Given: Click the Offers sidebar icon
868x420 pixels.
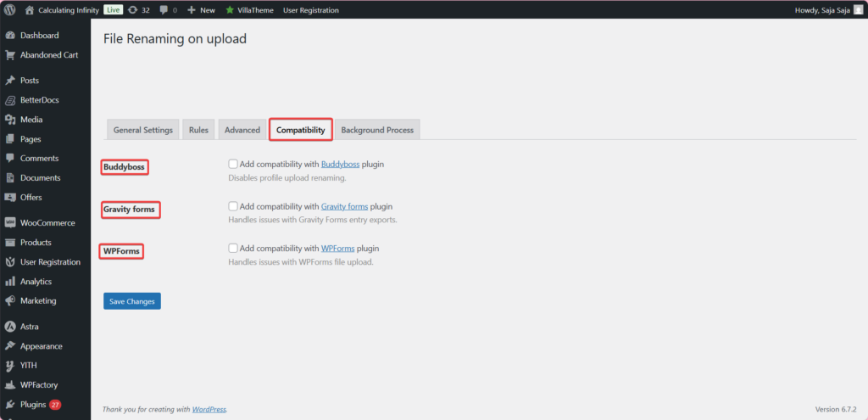Looking at the screenshot, I should tap(10, 197).
